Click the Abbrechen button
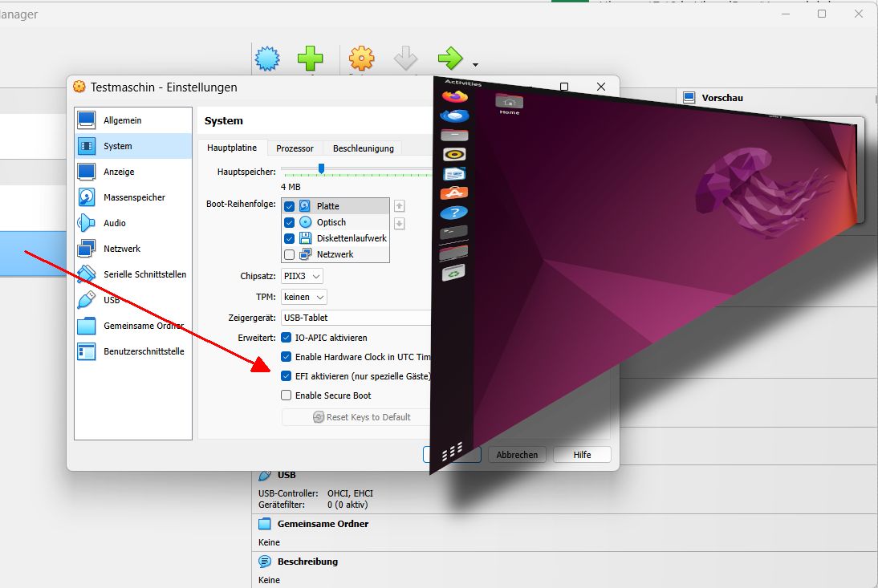Image resolution: width=878 pixels, height=588 pixels. tap(517, 454)
